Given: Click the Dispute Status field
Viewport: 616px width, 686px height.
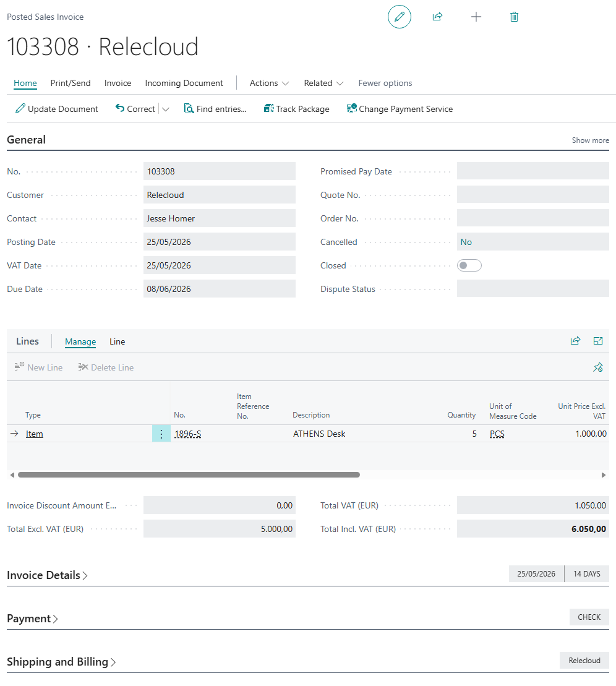Looking at the screenshot, I should [x=533, y=289].
